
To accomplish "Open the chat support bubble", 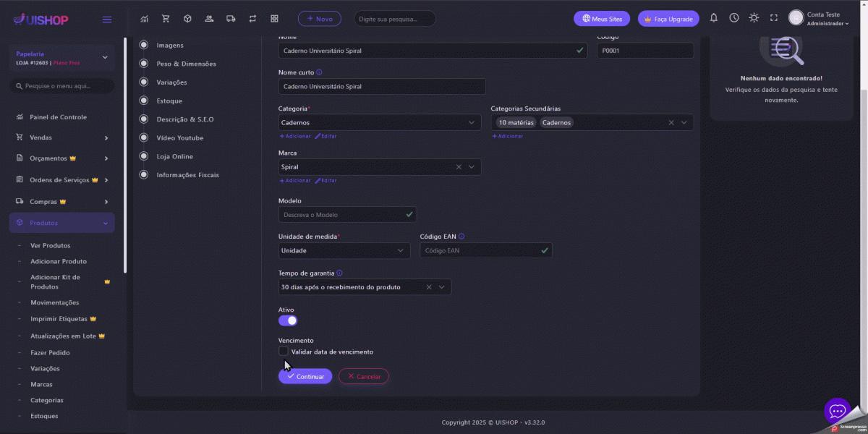I will tap(837, 411).
